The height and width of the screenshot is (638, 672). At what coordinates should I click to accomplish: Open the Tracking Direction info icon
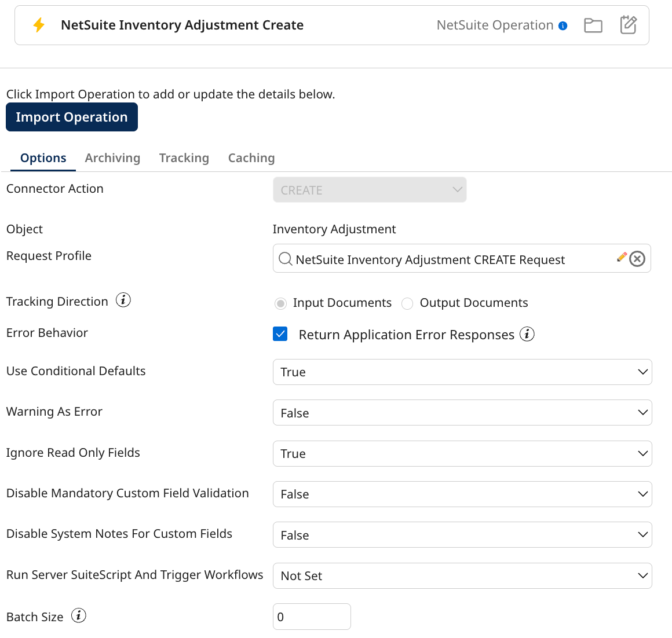coord(122,300)
